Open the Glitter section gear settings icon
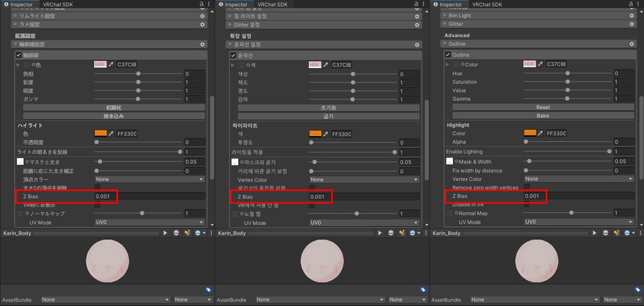Viewport: 644px width, 306px height. pos(631,24)
